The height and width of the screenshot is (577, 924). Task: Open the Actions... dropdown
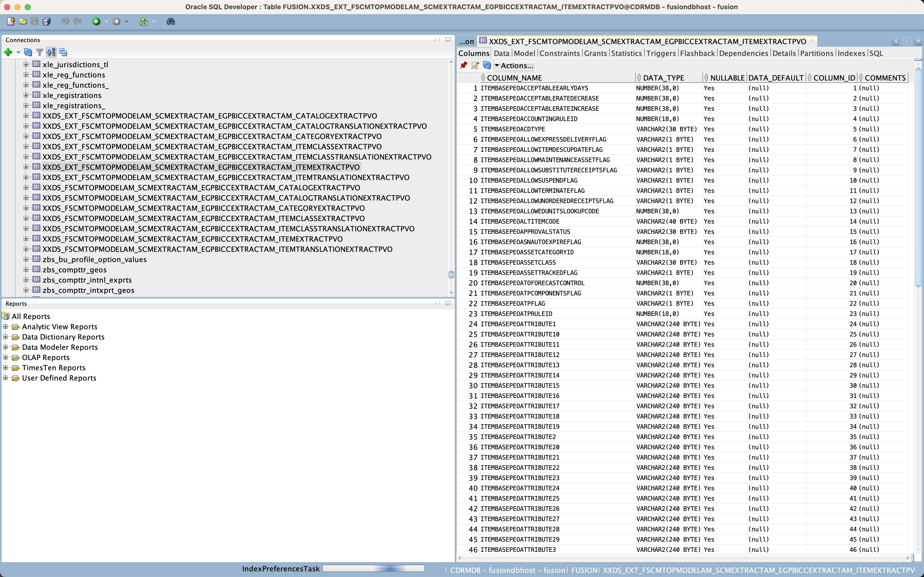coord(514,65)
